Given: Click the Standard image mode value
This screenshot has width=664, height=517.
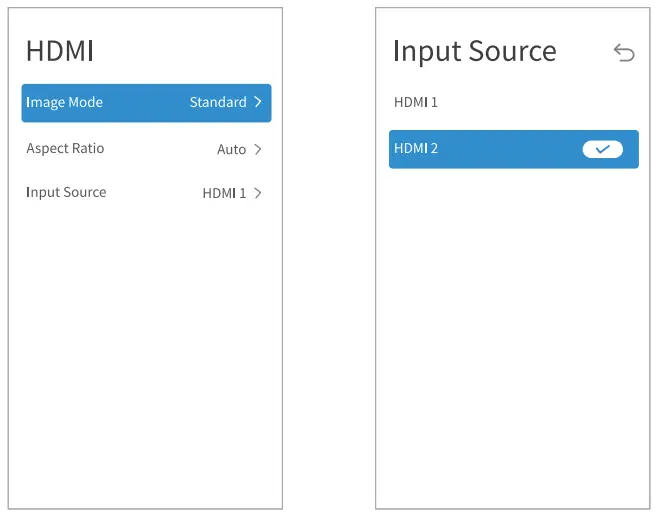Looking at the screenshot, I should [x=218, y=102].
